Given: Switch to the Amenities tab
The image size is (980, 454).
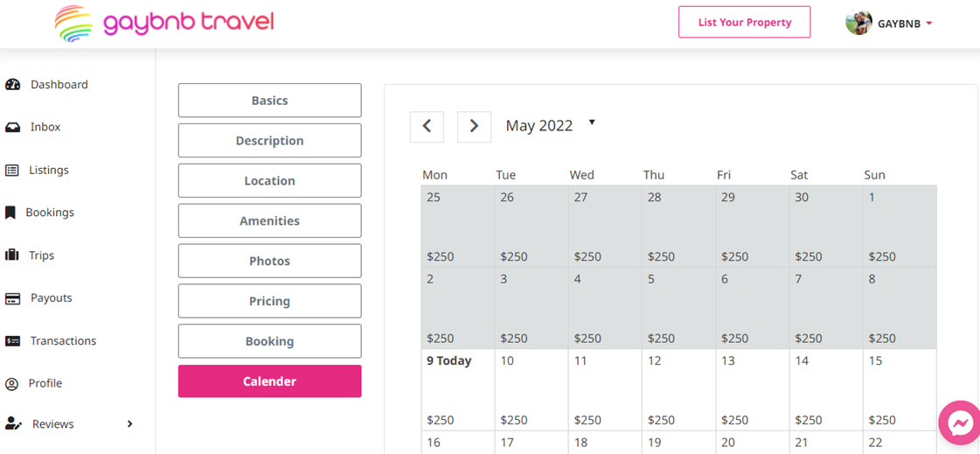Looking at the screenshot, I should tap(270, 220).
